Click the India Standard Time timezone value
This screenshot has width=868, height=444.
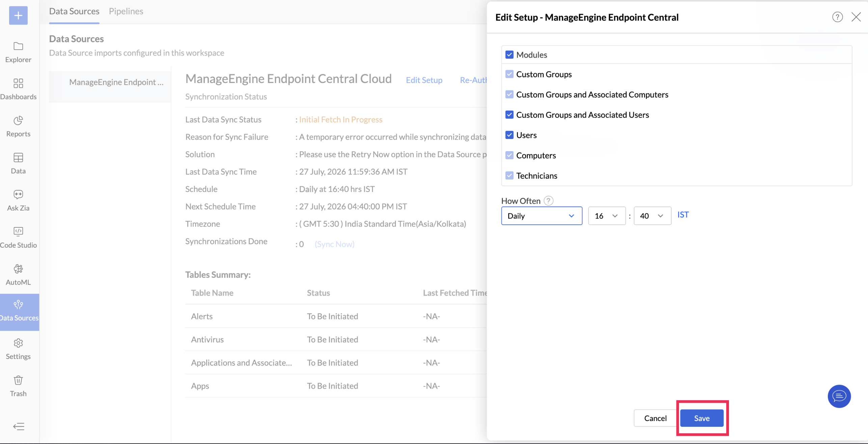(x=383, y=224)
